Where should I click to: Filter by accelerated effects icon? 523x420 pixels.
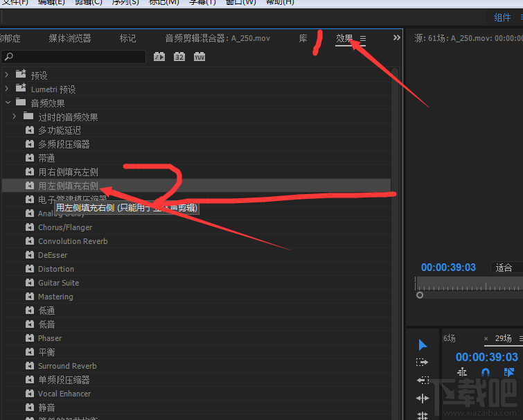click(x=159, y=57)
